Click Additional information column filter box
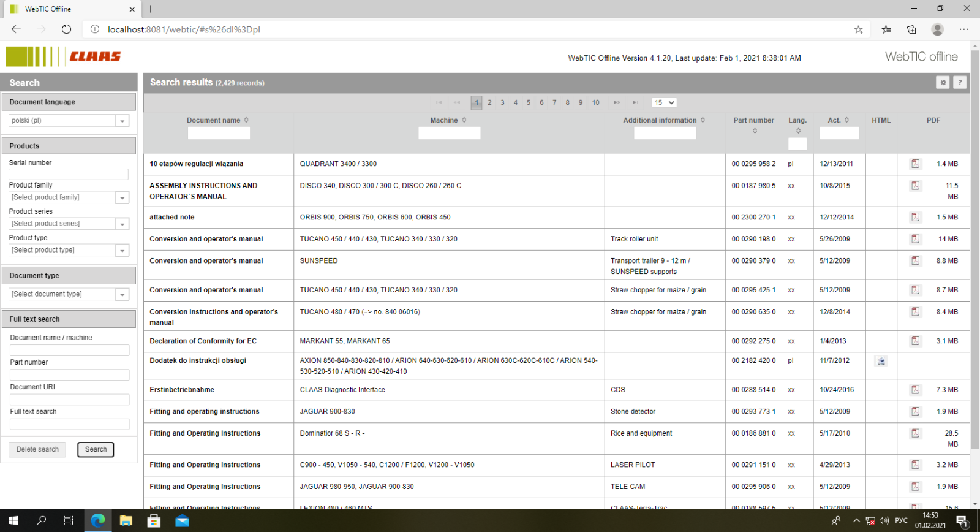Viewport: 980px width, 532px height. (x=665, y=133)
